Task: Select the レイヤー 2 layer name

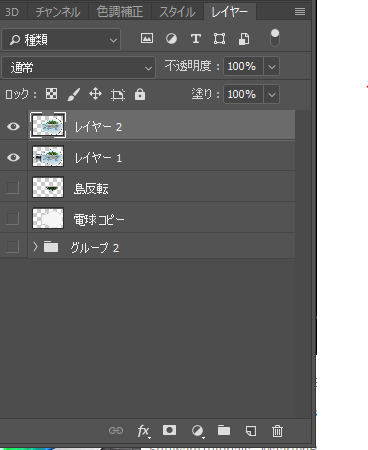Action: 98,127
